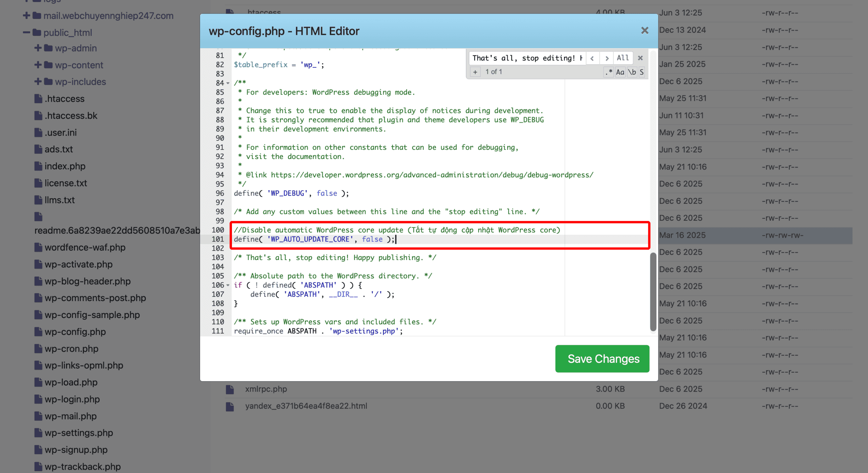Click the All matches search button

623,58
